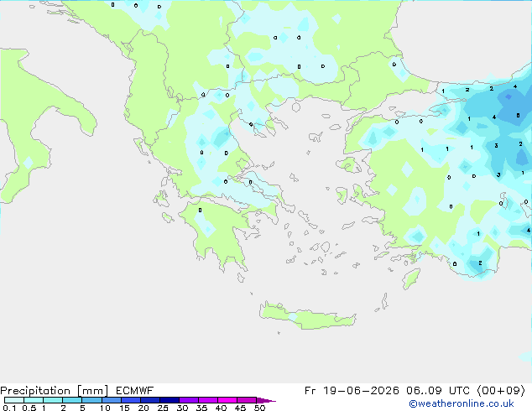This screenshot has width=532, height=411.
Task: Click the 45–50 mm legend swatch
Action: pos(247,400)
